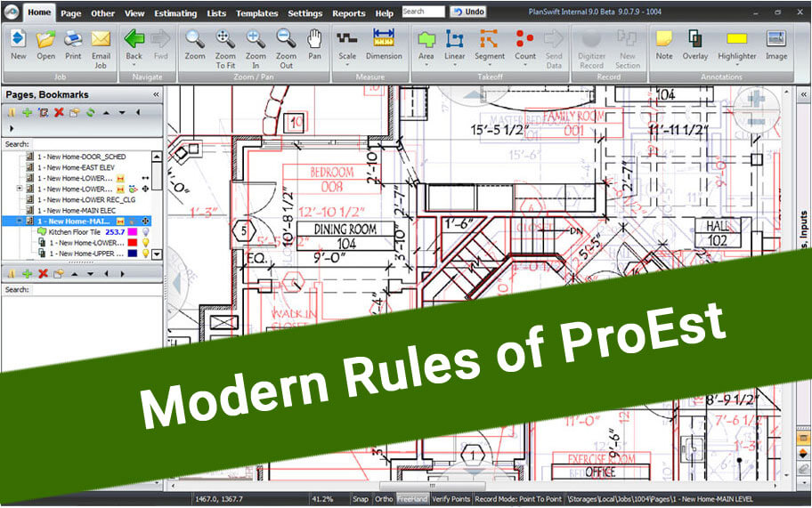Click green plus in upper Pages toolbar
This screenshot has height=508, width=812.
pos(27,112)
